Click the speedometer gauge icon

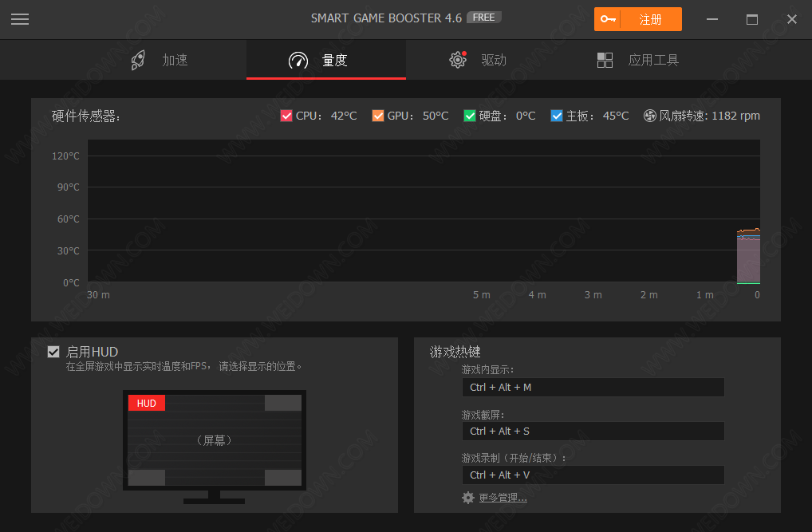(x=298, y=60)
